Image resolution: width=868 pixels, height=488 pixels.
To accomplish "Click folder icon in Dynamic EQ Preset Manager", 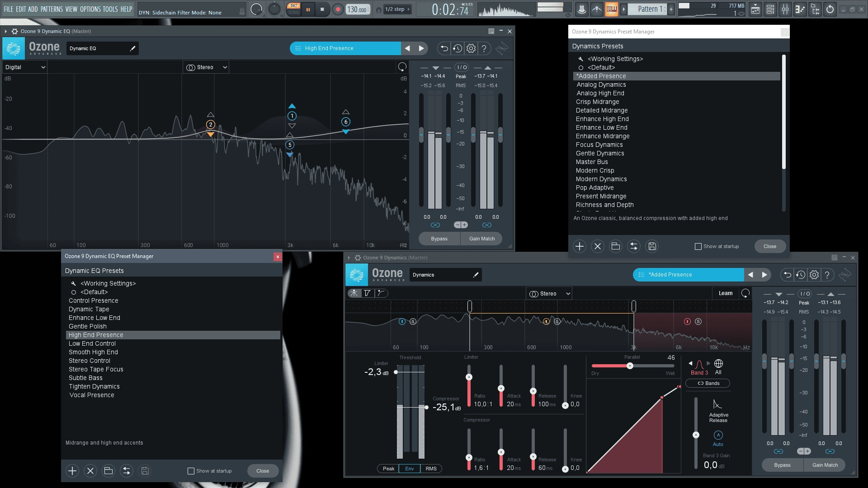I will [108, 471].
